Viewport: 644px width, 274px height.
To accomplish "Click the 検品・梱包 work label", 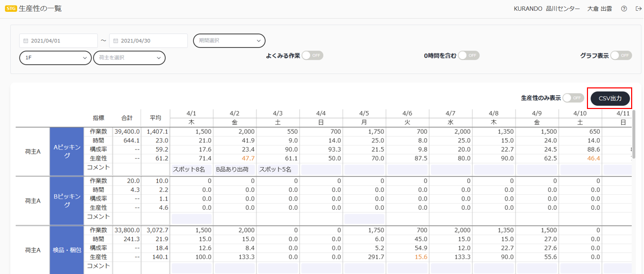I will 66,250.
